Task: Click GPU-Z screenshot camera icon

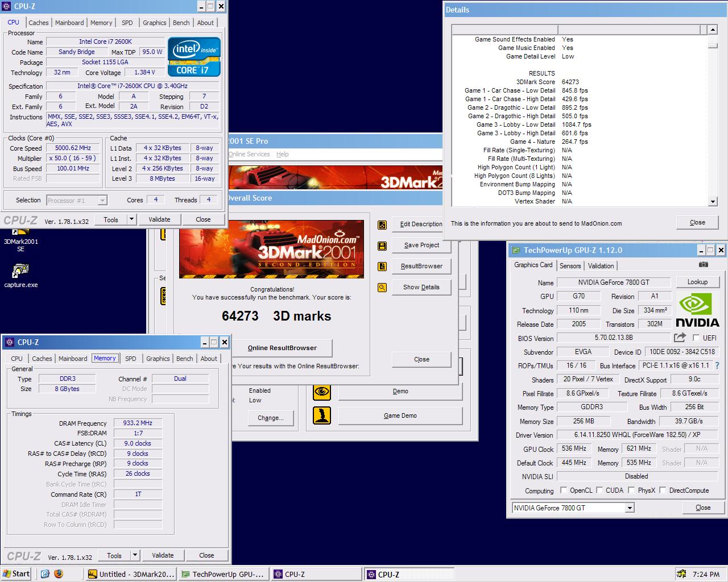Action: pyautogui.click(x=704, y=265)
